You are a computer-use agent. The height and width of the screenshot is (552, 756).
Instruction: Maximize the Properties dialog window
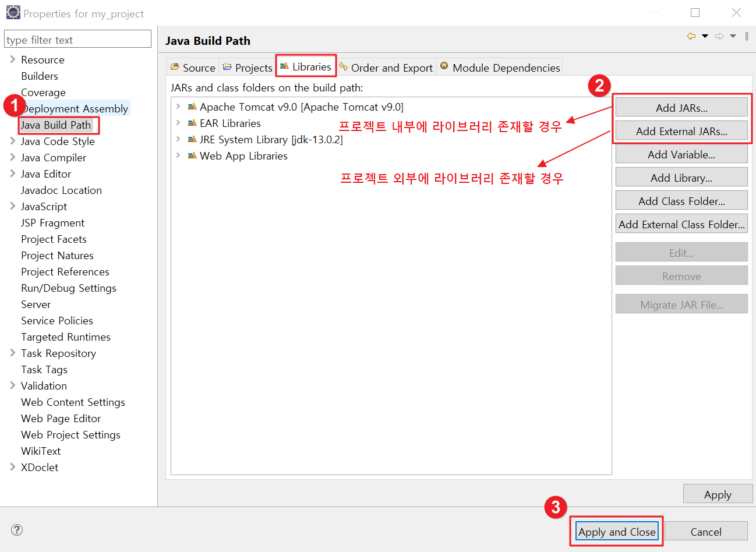695,12
